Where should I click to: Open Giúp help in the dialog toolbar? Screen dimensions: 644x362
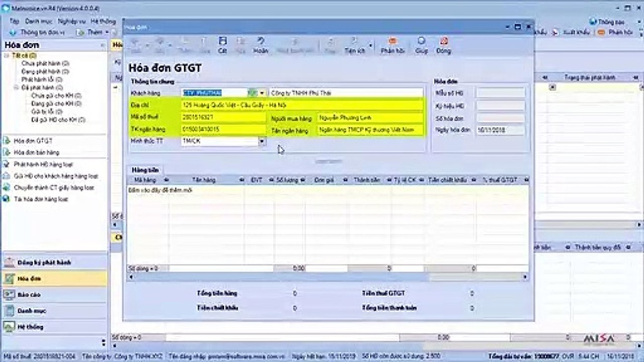422,45
